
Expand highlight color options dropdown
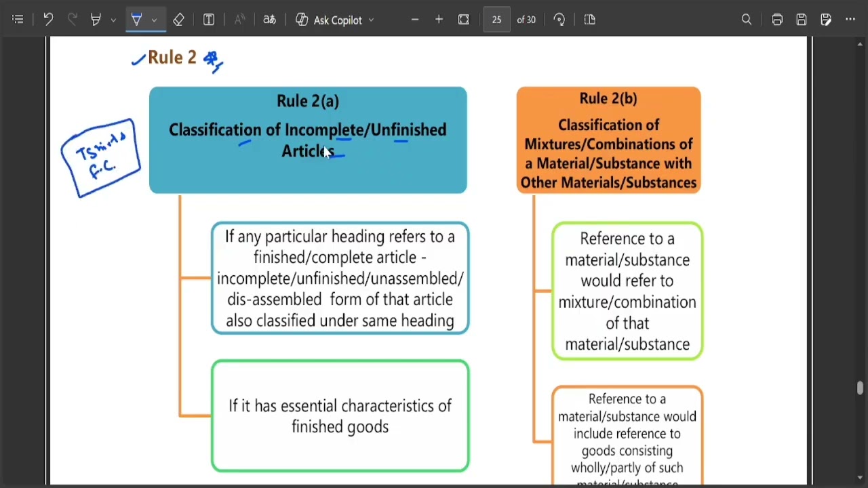click(x=154, y=20)
